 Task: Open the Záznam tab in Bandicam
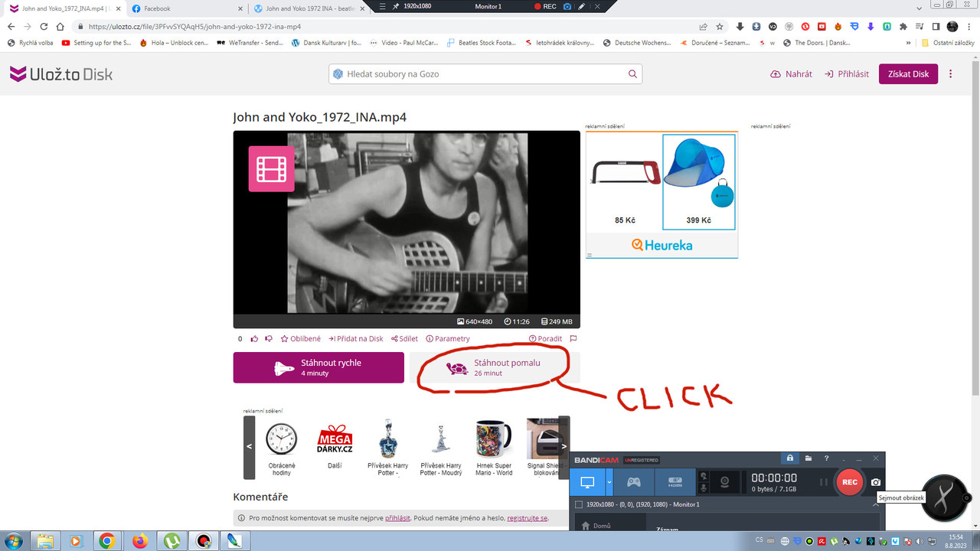(668, 528)
